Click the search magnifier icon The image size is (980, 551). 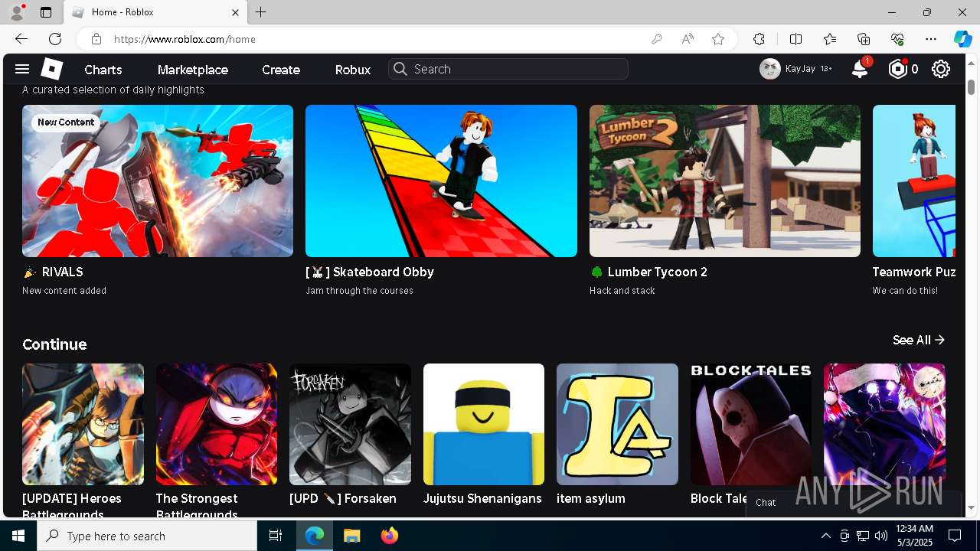point(400,69)
